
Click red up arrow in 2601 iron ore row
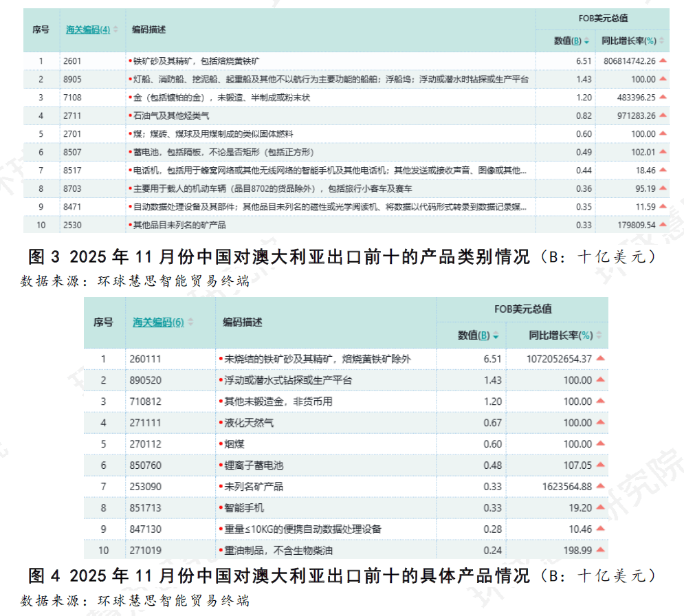(x=663, y=61)
